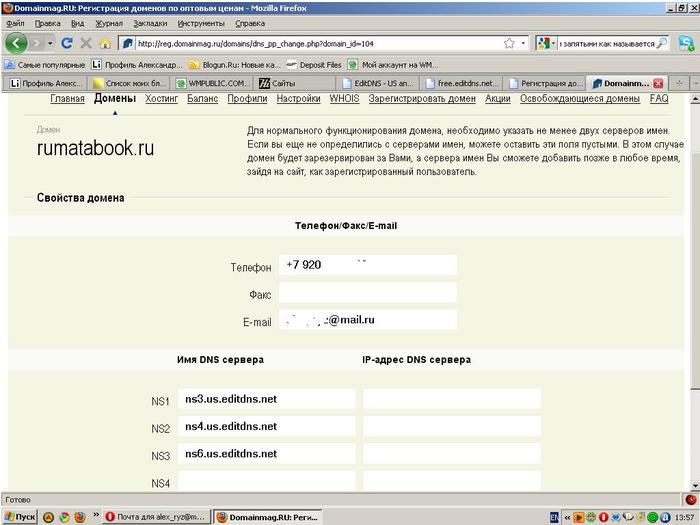This screenshot has height=525, width=700.
Task: Open the Справка menu
Action: point(250,23)
